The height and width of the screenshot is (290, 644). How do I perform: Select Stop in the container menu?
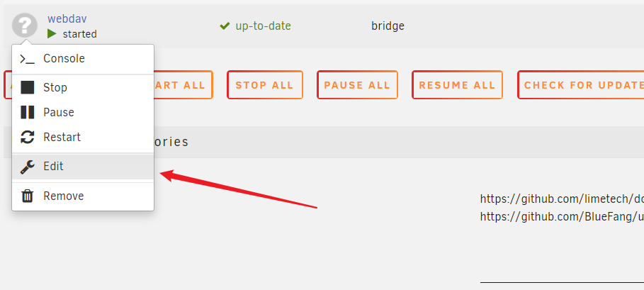[55, 88]
